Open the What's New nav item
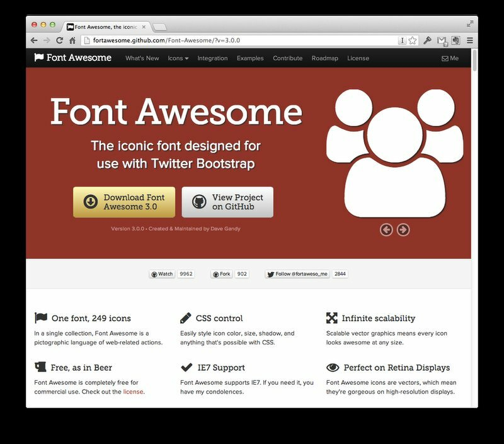504x444 pixels. 142,58
